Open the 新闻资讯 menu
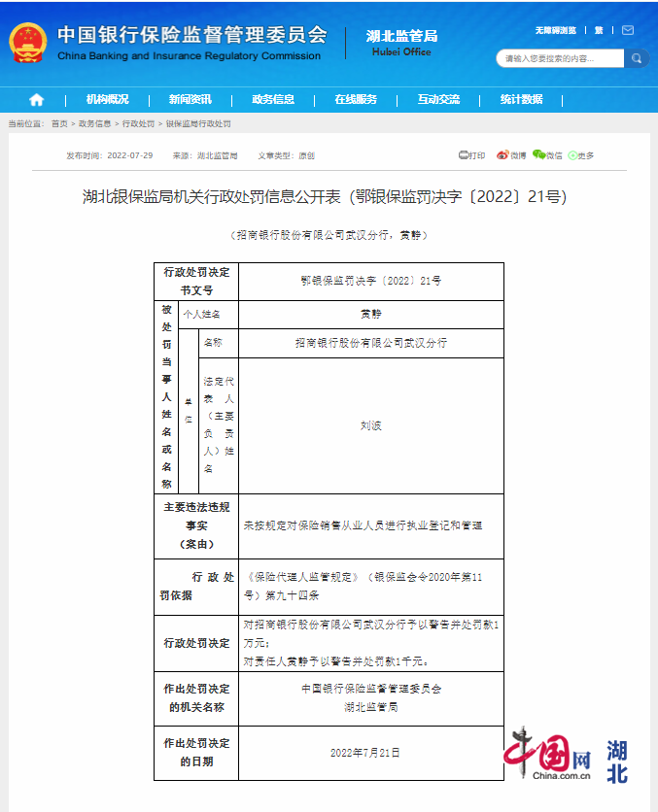The image size is (658, 812). click(190, 99)
